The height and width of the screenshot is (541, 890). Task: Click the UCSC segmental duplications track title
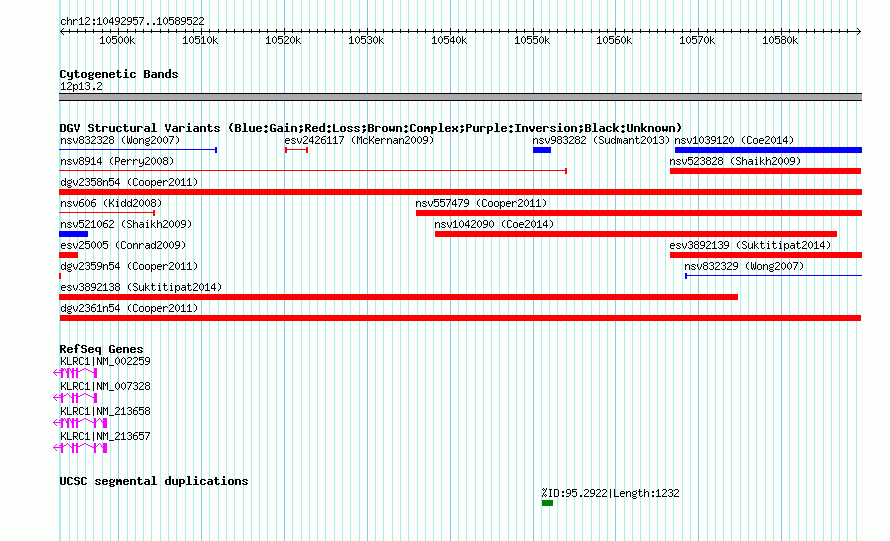[x=154, y=481]
